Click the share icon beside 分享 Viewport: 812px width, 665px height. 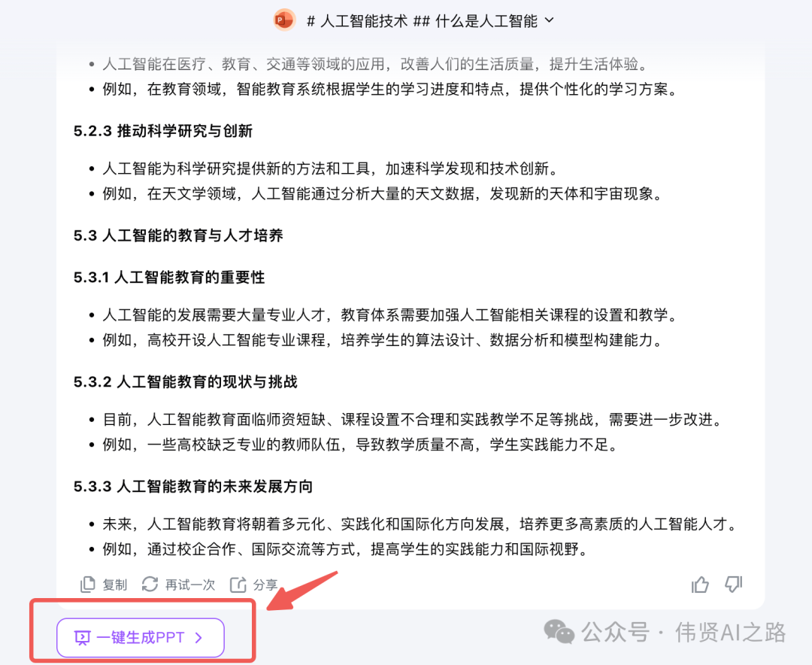[x=238, y=585]
